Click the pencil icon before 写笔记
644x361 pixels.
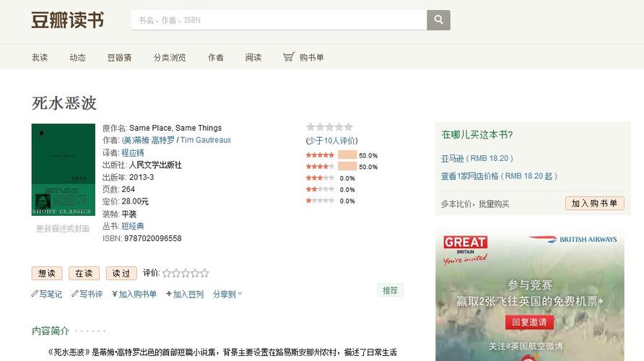[35, 294]
